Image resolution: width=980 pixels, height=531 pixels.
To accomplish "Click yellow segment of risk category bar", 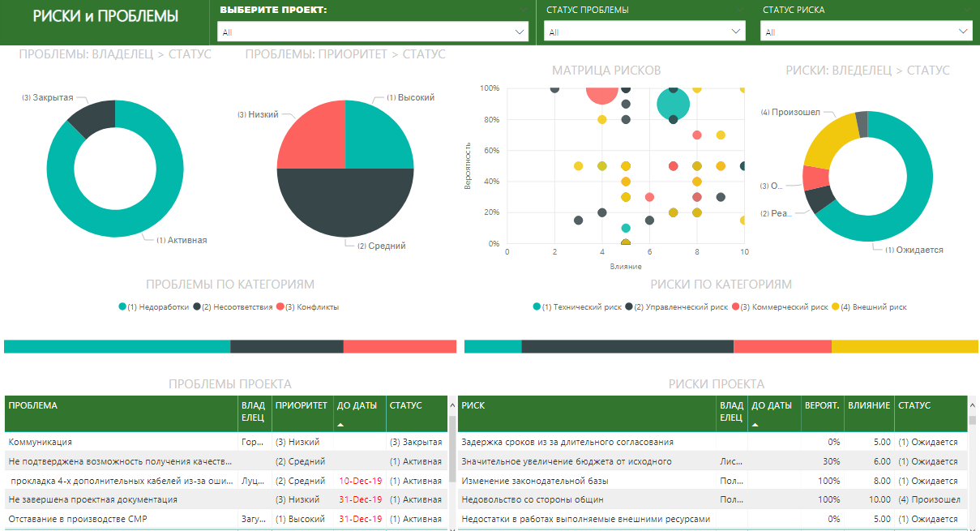I will coord(905,346).
